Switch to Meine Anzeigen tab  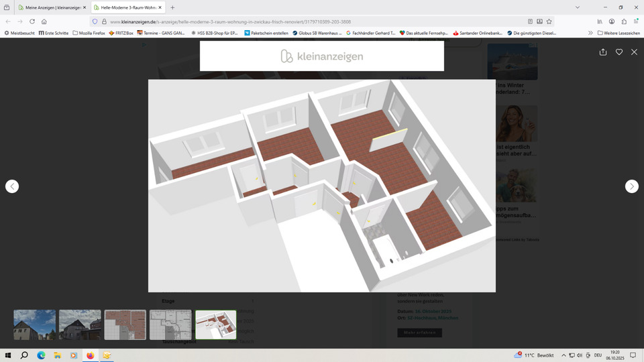click(51, 7)
